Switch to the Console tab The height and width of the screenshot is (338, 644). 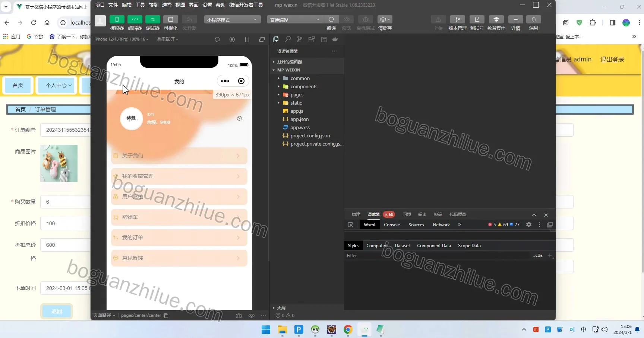(392, 225)
